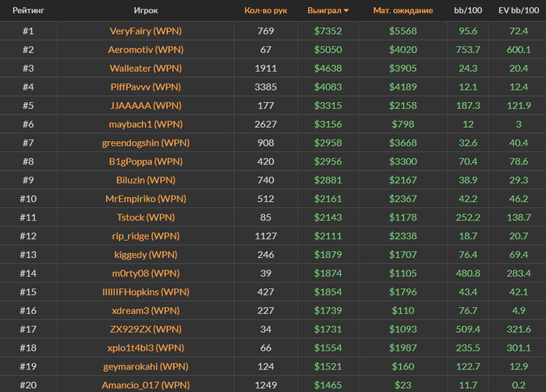Screen dimensions: 546x392
Task: Open MrEmpiriko (WPN) player profile
Action: (145, 199)
